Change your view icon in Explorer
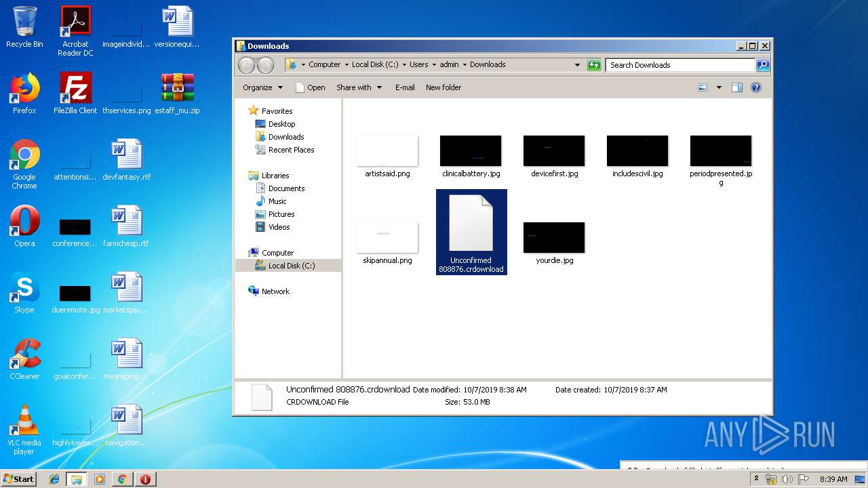Image resolution: width=868 pixels, height=488 pixels. pyautogui.click(x=703, y=87)
